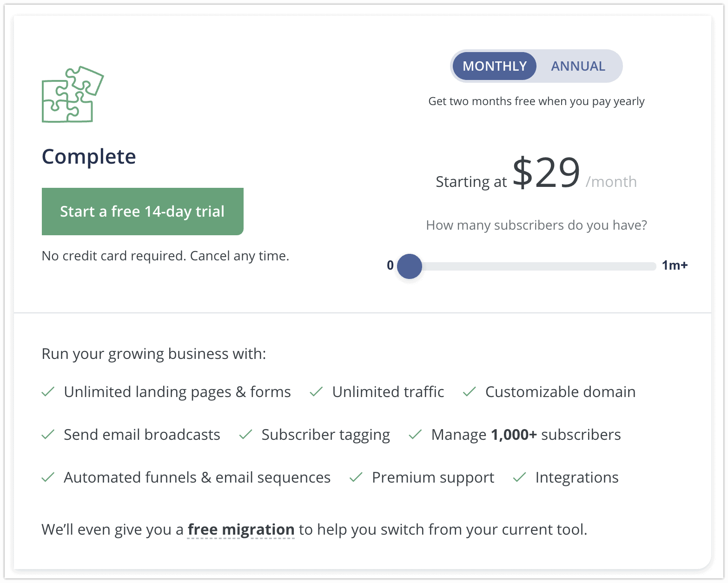728x583 pixels.
Task: Click checkmark next to Customizable domain
Action: [470, 392]
